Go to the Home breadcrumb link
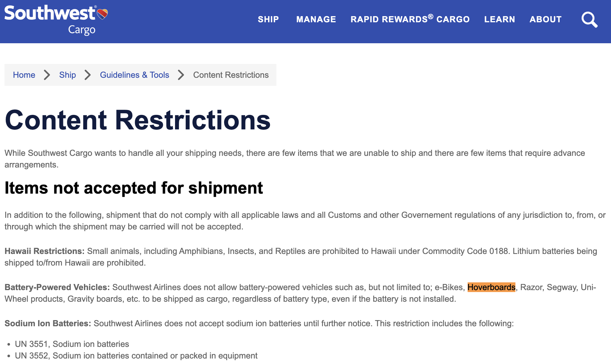Image resolution: width=611 pixels, height=364 pixels. click(x=24, y=75)
